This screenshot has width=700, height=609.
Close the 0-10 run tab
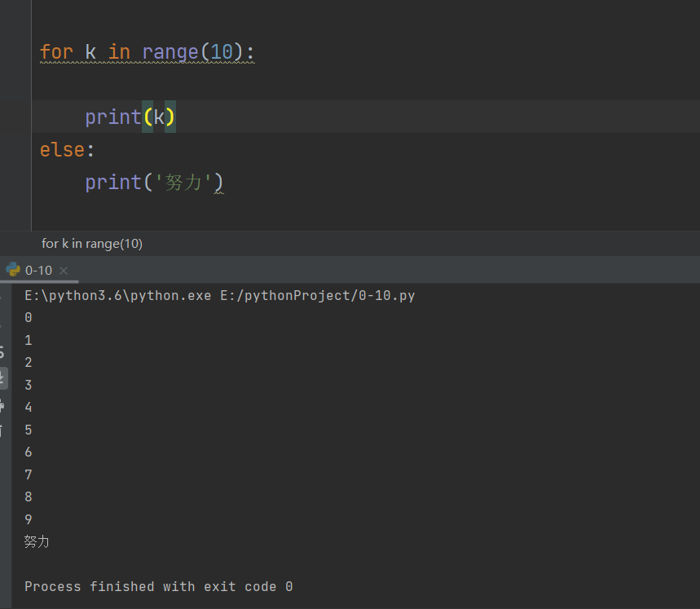point(64,270)
